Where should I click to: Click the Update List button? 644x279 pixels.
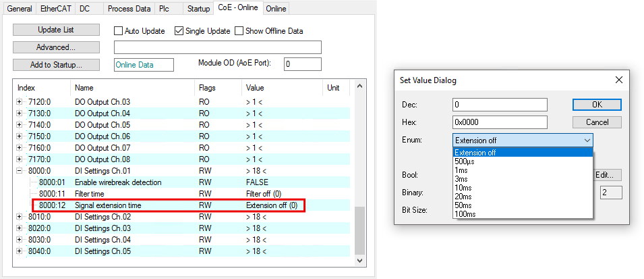coord(56,30)
